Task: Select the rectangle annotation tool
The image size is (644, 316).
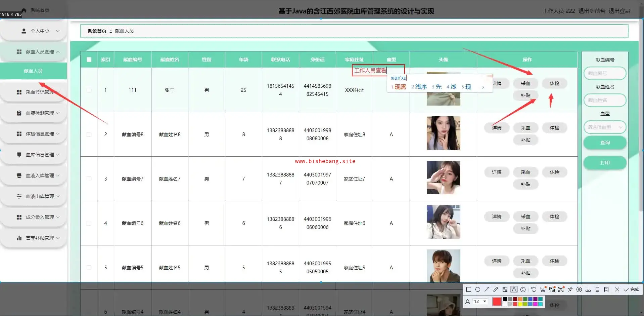Action: (469, 289)
